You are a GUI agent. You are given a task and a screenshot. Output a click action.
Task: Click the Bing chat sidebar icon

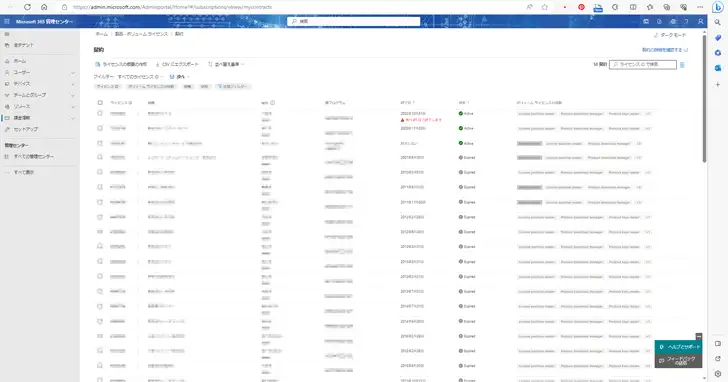718,7
